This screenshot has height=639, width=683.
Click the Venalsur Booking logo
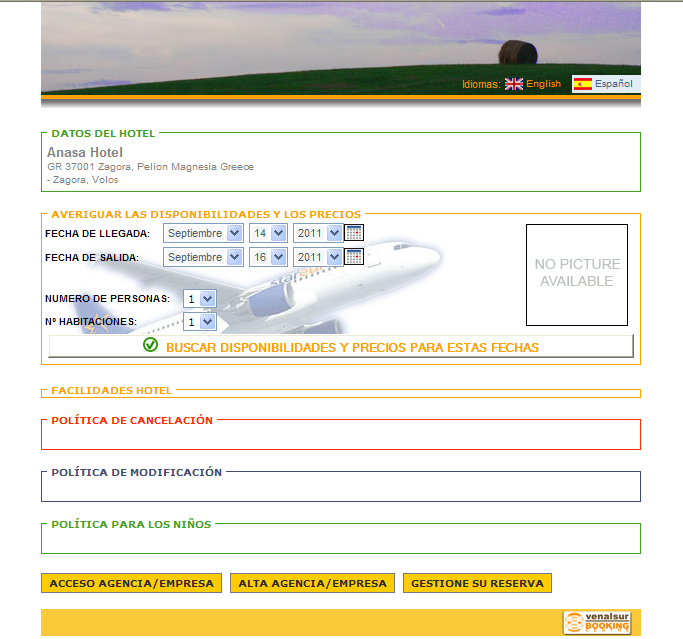tap(597, 622)
